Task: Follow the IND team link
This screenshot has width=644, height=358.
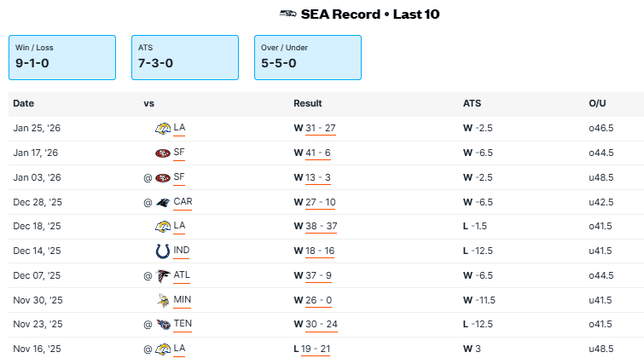Action: point(182,251)
